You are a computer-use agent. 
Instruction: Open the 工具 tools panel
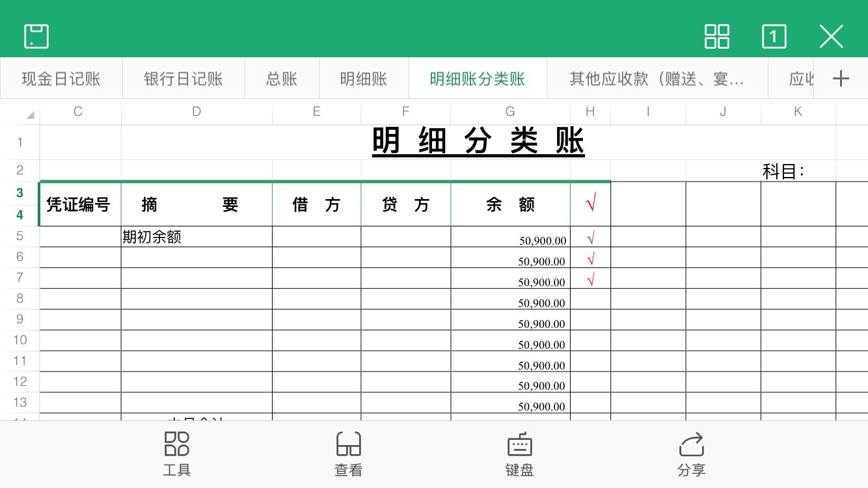pos(176,454)
